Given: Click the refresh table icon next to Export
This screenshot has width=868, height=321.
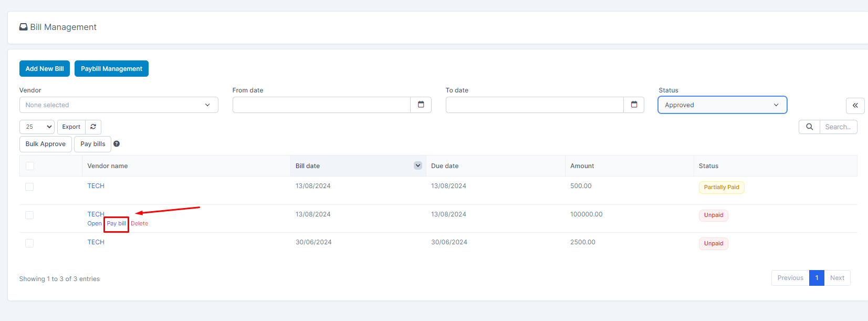Looking at the screenshot, I should [93, 127].
